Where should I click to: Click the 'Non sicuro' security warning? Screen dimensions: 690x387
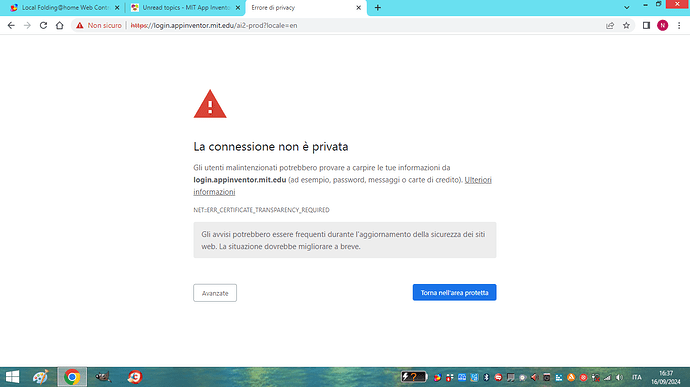99,26
